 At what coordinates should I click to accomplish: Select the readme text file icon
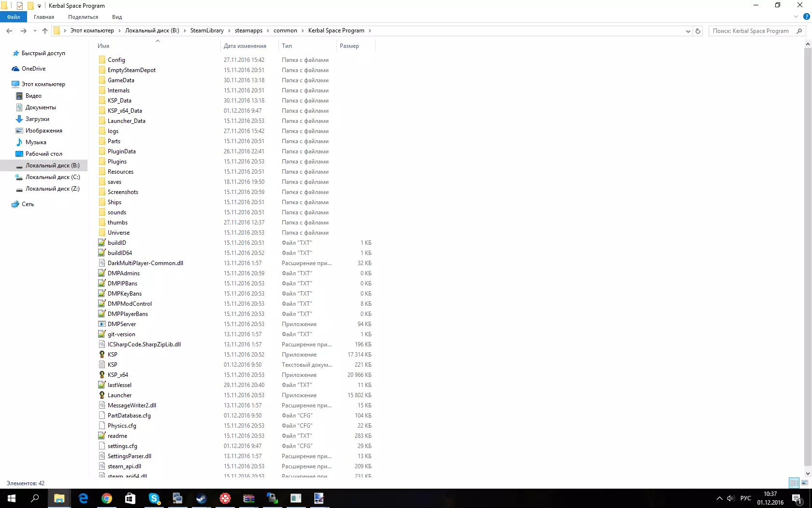pyautogui.click(x=102, y=436)
